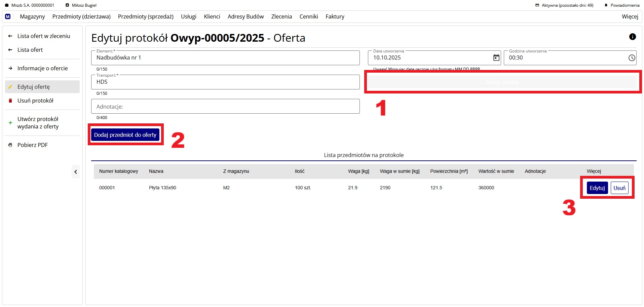Viewport: 644px width, 307px height.
Task: Open the Faktury menu
Action: [335, 16]
